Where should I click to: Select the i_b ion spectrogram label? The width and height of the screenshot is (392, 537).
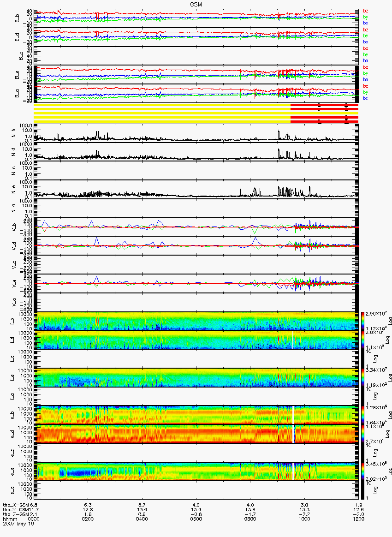12,321
